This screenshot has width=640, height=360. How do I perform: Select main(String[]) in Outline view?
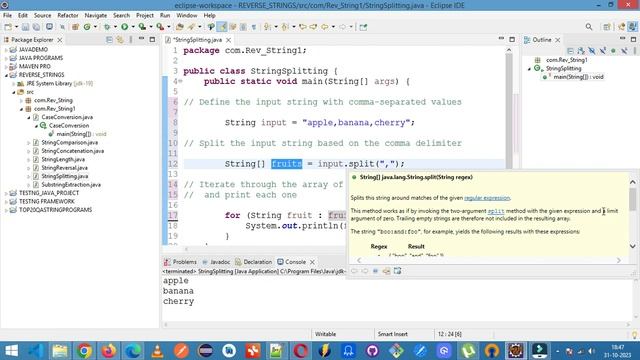click(578, 77)
